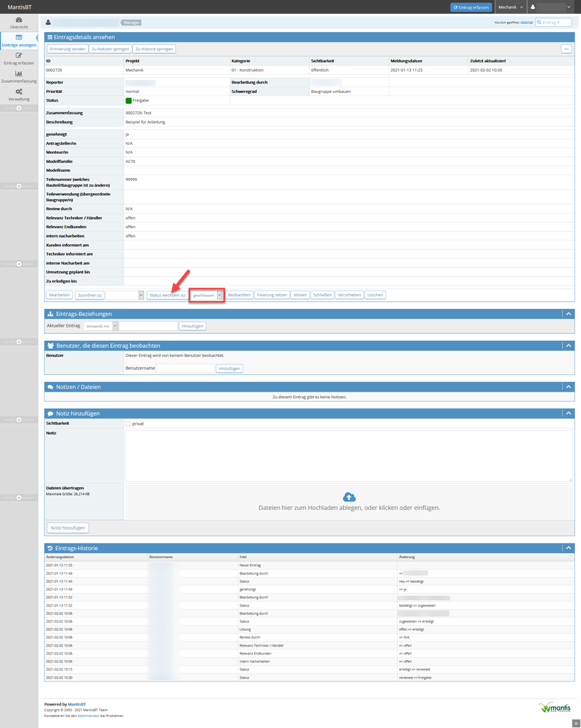Open the Übersicht dashboard icon in sidebar
The image size is (581, 728).
(18, 20)
